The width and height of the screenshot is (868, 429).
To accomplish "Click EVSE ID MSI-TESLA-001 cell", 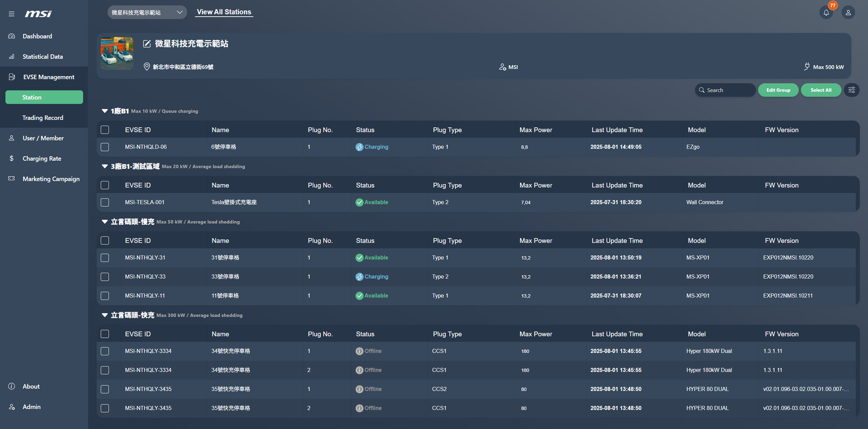I will pos(145,202).
